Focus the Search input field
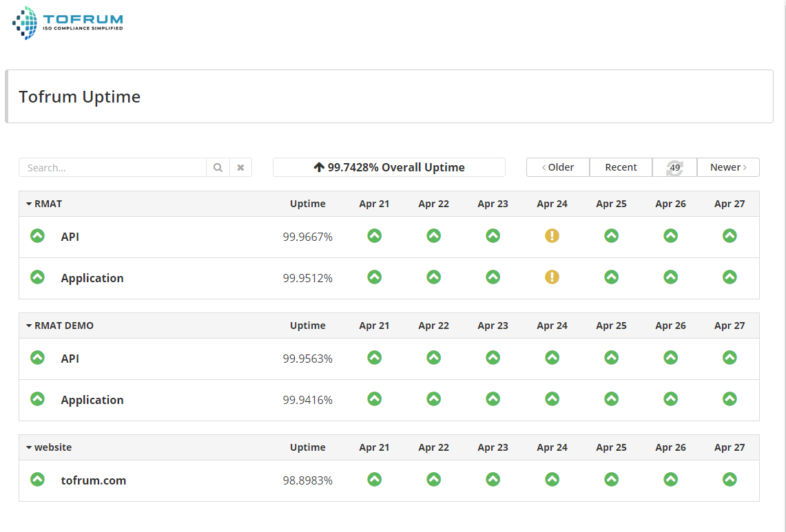This screenshot has height=532, width=786. [112, 167]
